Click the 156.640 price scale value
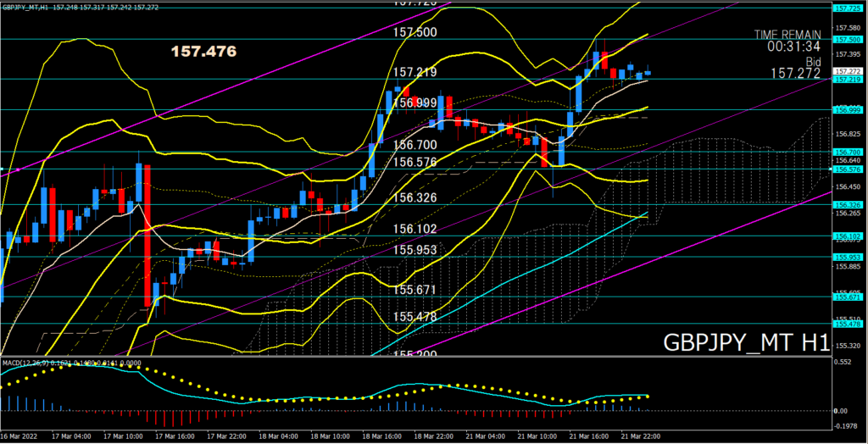This screenshot has height=444, width=868. pos(847,161)
